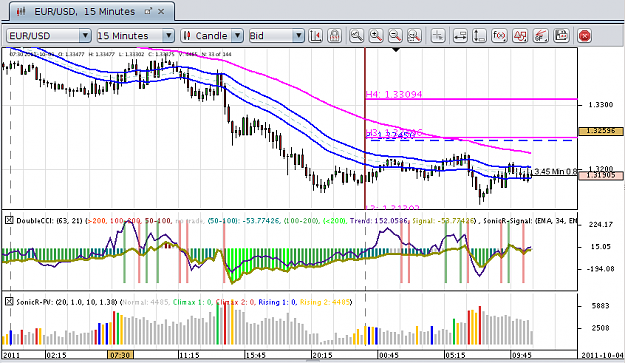Click the -194.08 DoubleCCI scale value

(x=601, y=269)
